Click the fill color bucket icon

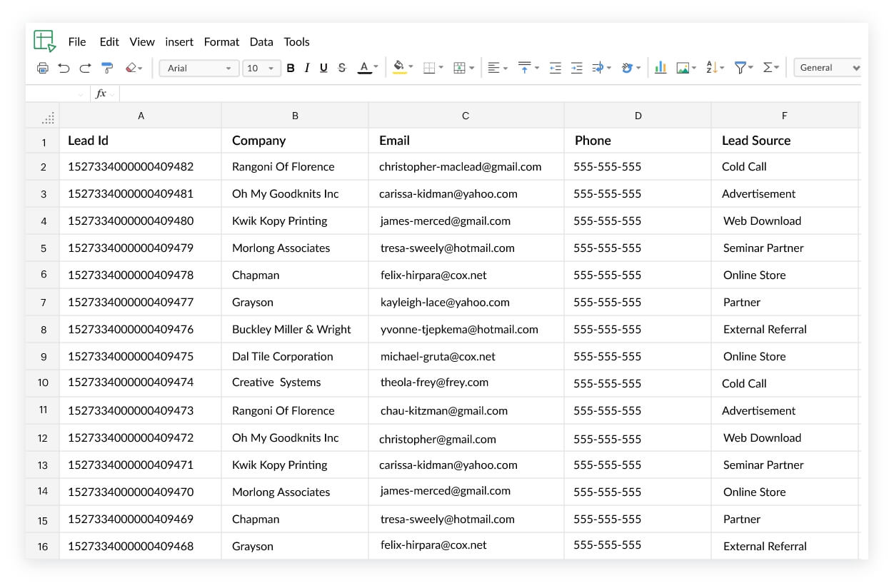click(x=399, y=69)
